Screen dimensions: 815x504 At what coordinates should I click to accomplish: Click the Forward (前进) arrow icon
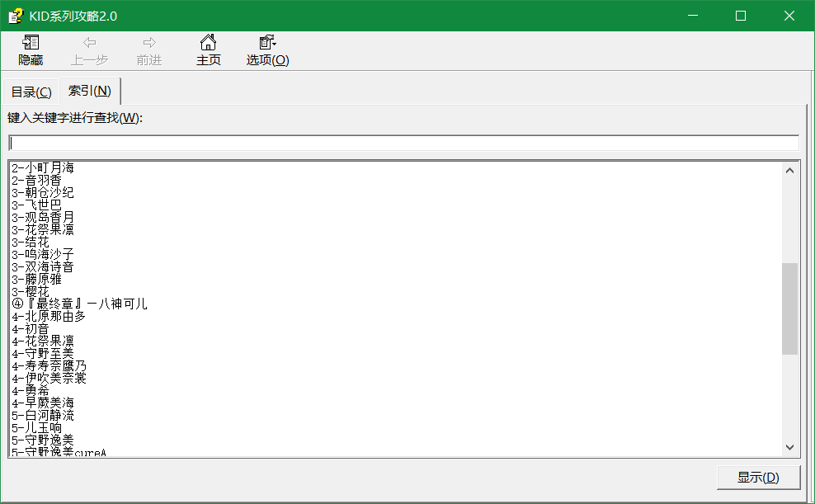[x=149, y=43]
